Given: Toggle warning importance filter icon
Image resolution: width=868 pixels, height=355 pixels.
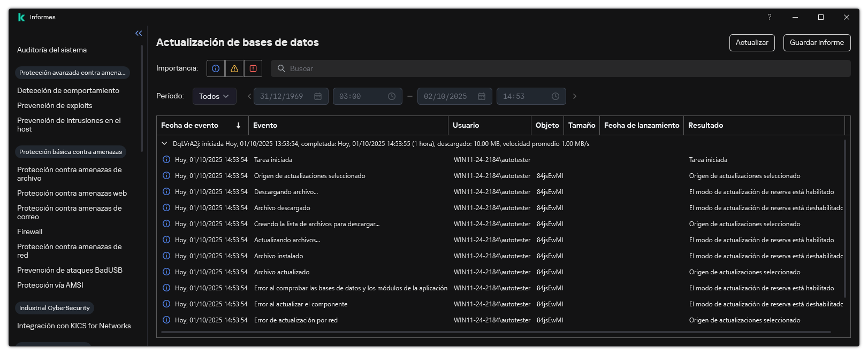Looking at the screenshot, I should coord(234,68).
